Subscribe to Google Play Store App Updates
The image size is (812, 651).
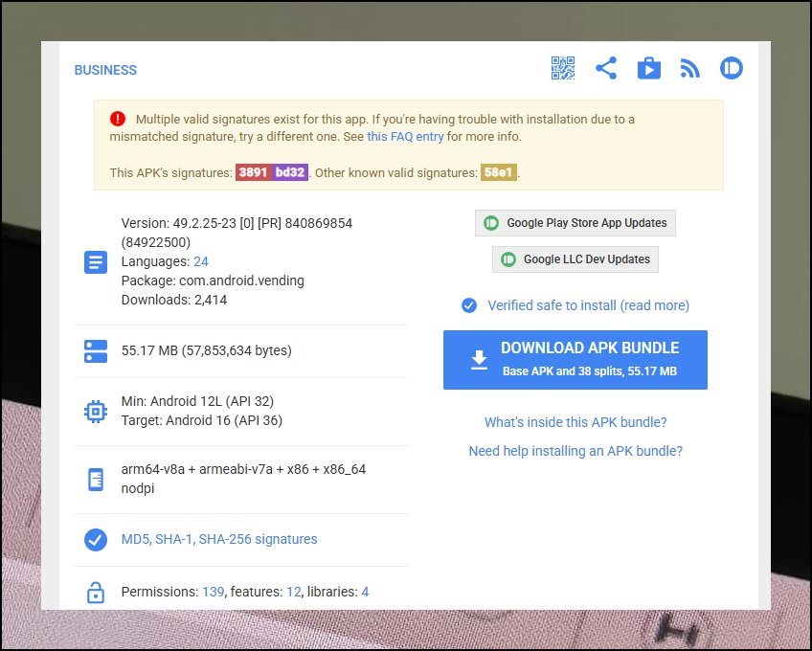pos(575,223)
